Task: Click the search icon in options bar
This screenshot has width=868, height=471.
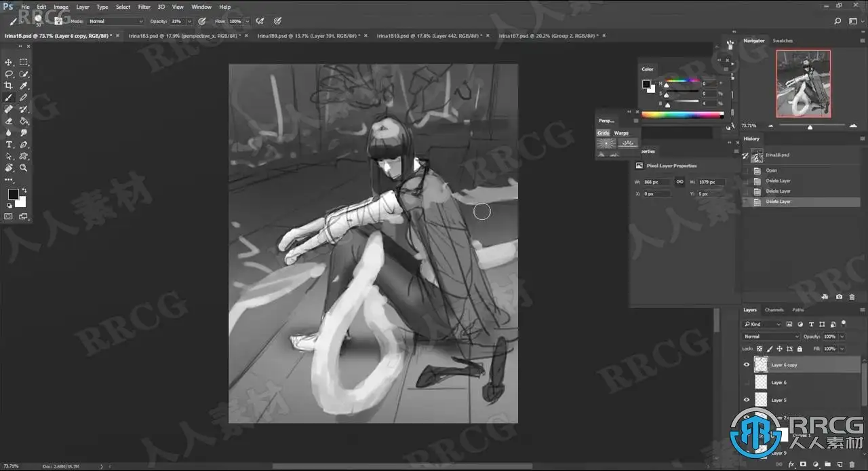Action: (838, 21)
